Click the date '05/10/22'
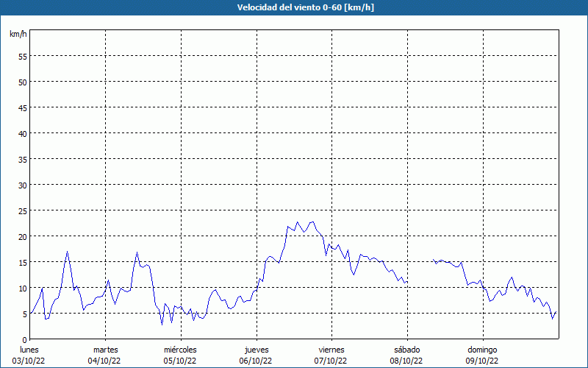 (x=180, y=361)
